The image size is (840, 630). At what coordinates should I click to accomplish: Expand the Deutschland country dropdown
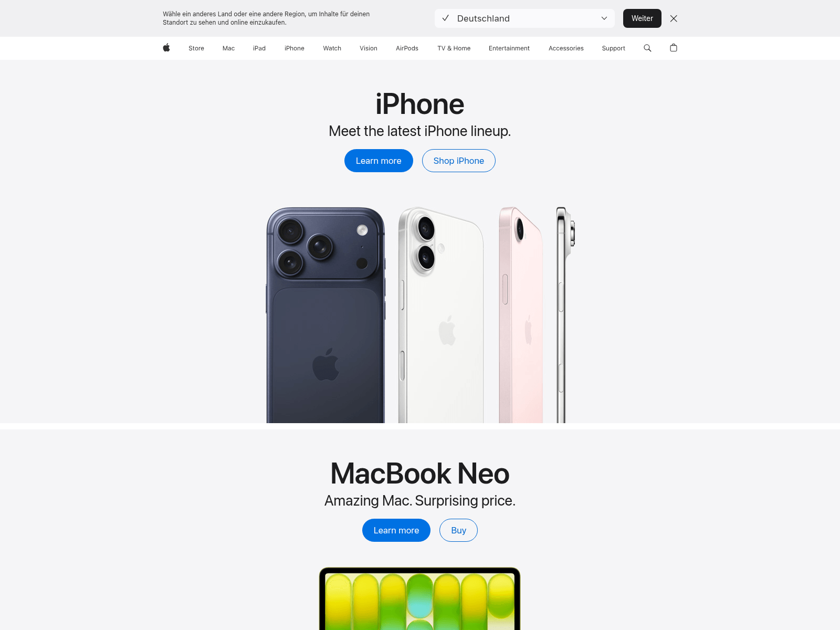click(524, 18)
